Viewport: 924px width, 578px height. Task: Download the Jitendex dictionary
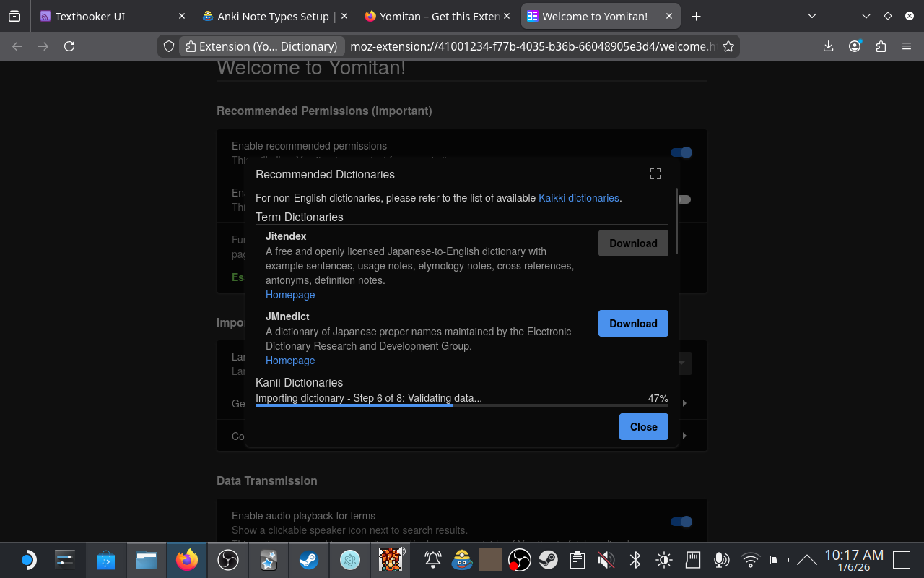coord(632,243)
